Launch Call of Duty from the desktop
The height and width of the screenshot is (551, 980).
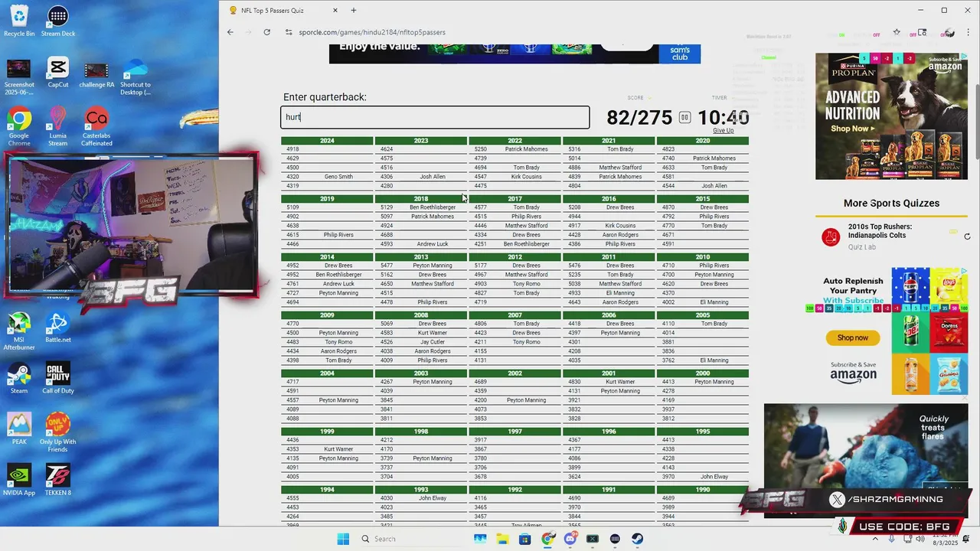(57, 378)
